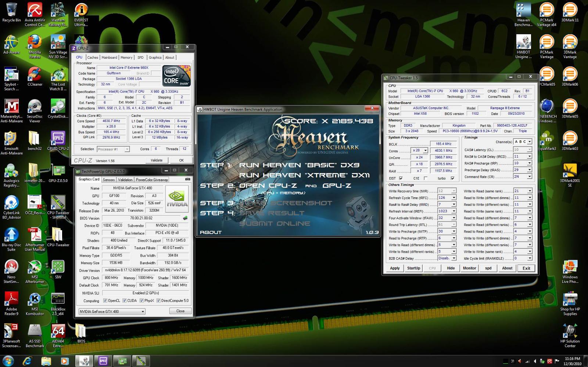Viewport: 588px width, 367px height.
Task: Switch to Mainboard tab in CPU-Z
Action: point(109,57)
